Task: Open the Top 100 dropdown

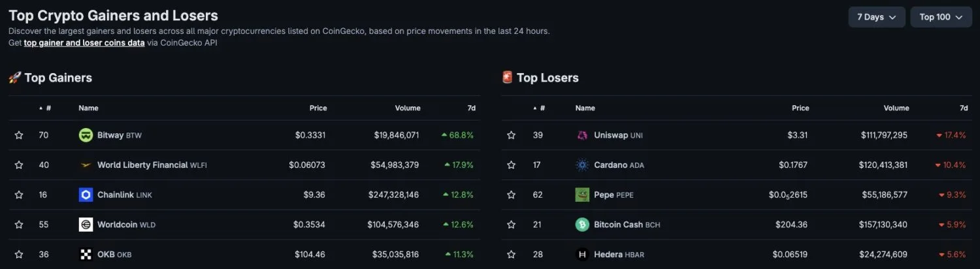Action: [941, 17]
